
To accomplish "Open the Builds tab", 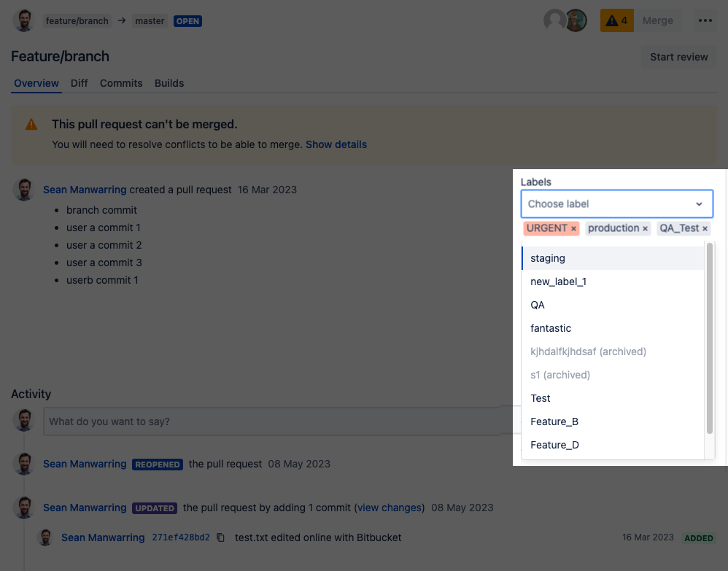I will tap(169, 83).
